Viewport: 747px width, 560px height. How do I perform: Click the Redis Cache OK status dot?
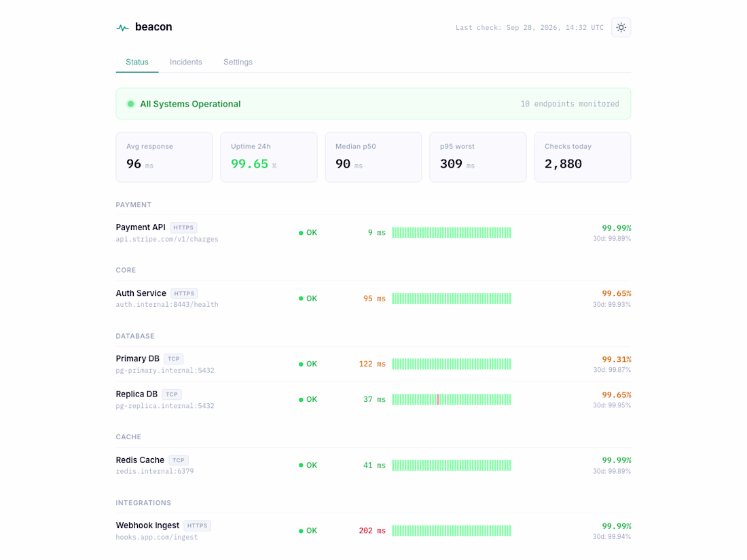(x=301, y=465)
